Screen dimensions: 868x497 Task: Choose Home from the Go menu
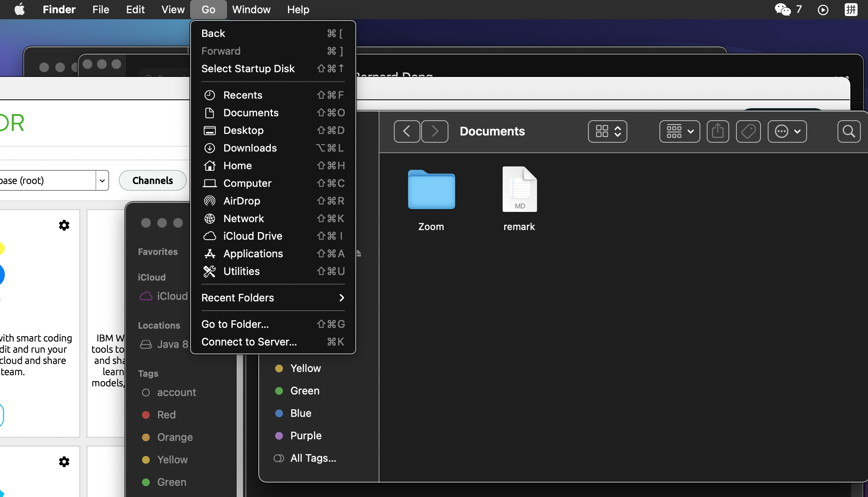(x=273, y=166)
